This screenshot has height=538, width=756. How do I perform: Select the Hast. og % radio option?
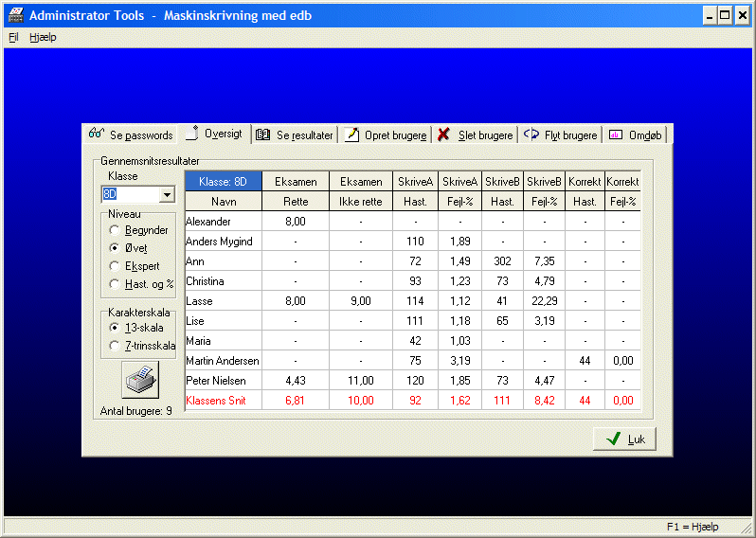(115, 284)
